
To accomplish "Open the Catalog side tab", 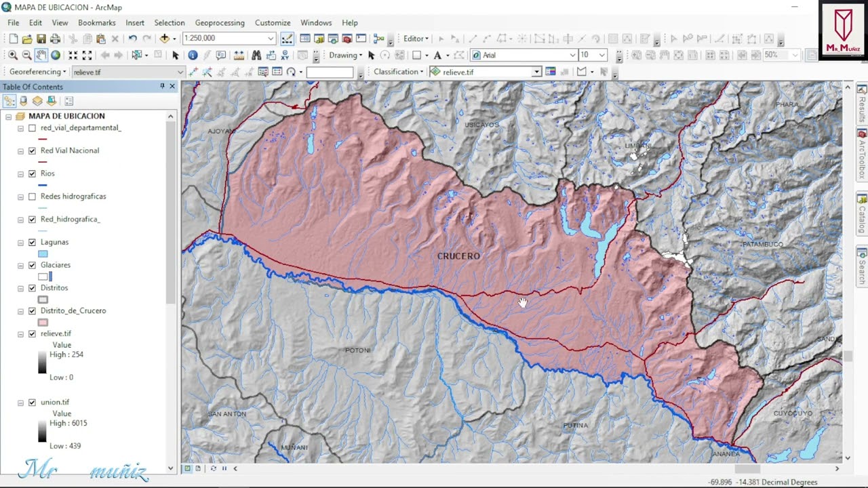I will tap(862, 214).
